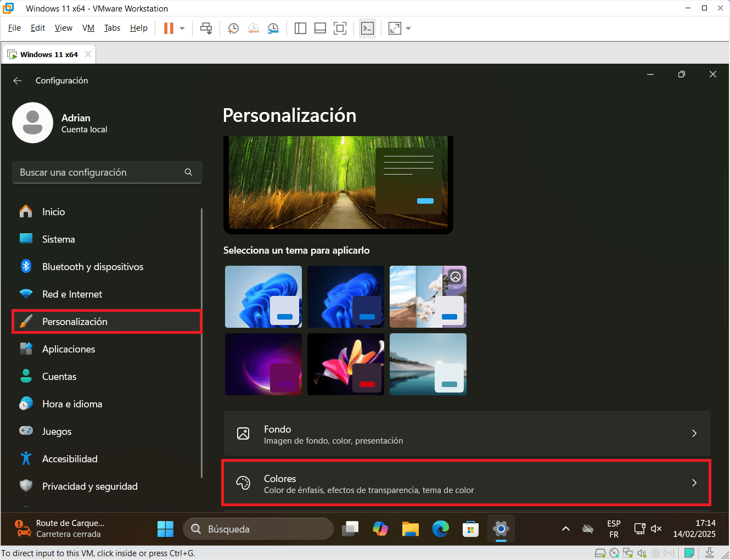
Task: Click the bamboo forest theme preview
Action: (338, 184)
